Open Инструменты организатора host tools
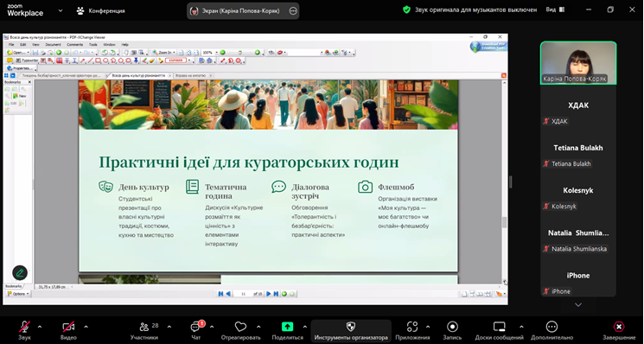This screenshot has height=344, width=644. [351, 331]
